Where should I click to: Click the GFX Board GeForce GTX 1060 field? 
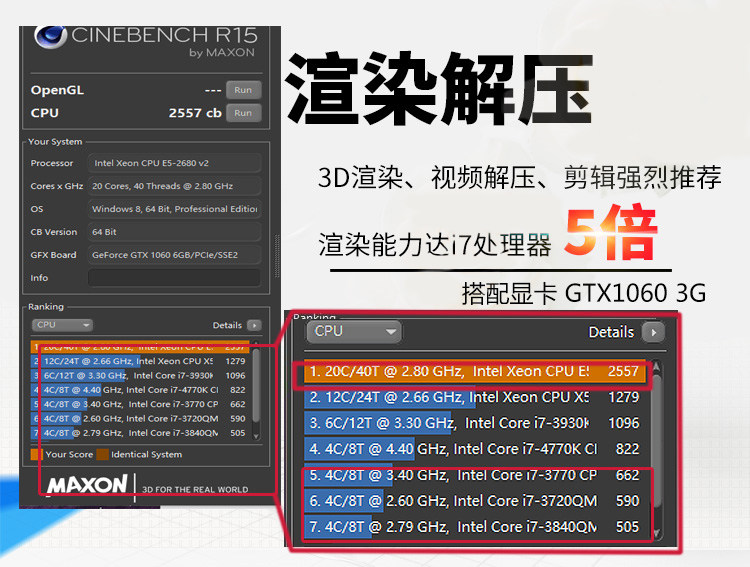click(x=174, y=255)
